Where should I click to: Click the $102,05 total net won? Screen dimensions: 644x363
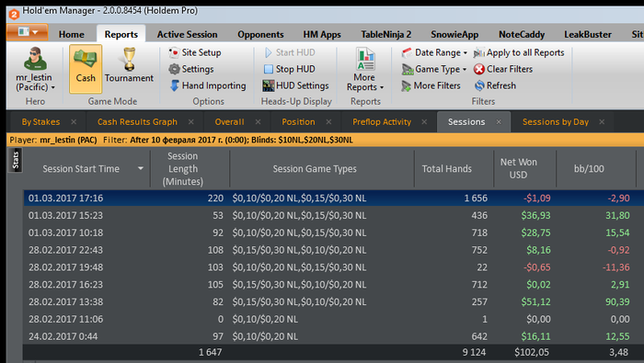coord(532,352)
